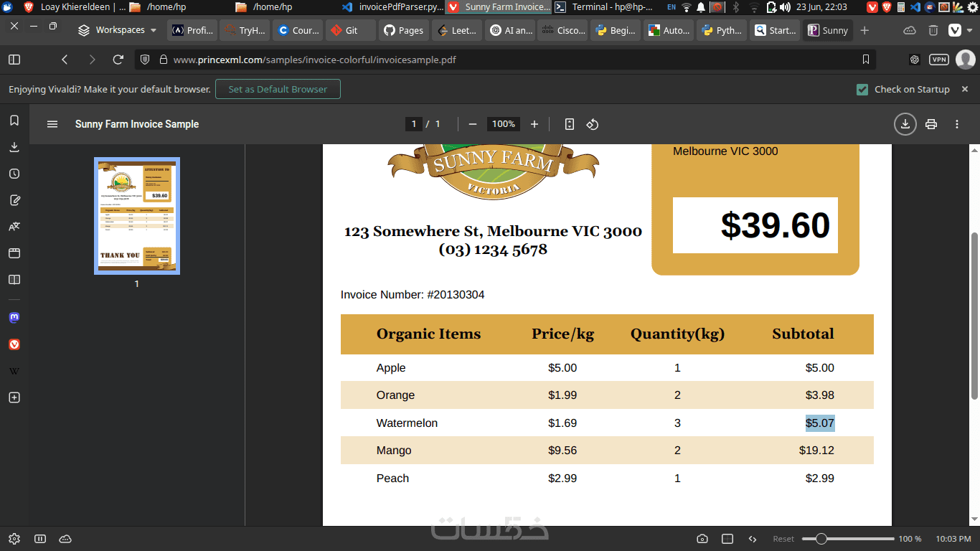The width and height of the screenshot is (980, 551).
Task: Print the Sunny Farm invoice PDF
Action: (931, 124)
